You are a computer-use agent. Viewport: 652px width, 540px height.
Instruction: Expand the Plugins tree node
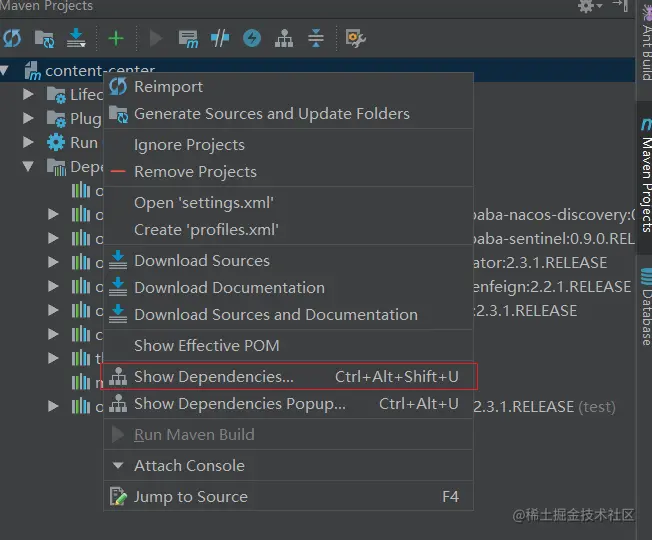pos(28,118)
